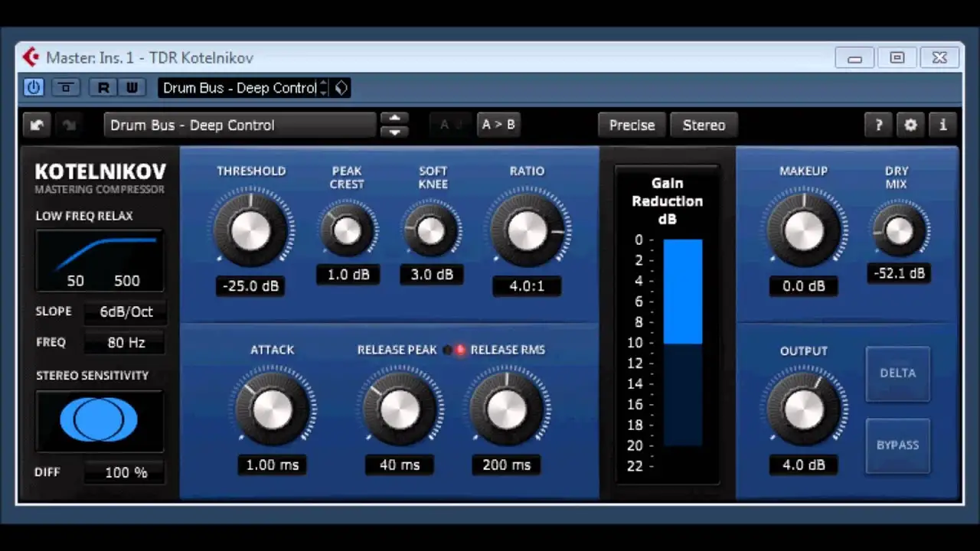Click the Release Peak knob
The image size is (980, 551).
400,409
